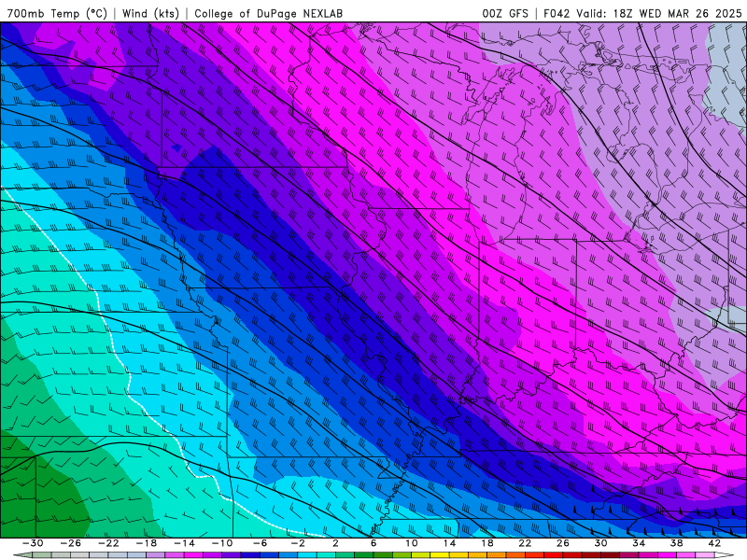Click the '-6' color bar label

[x=261, y=543]
